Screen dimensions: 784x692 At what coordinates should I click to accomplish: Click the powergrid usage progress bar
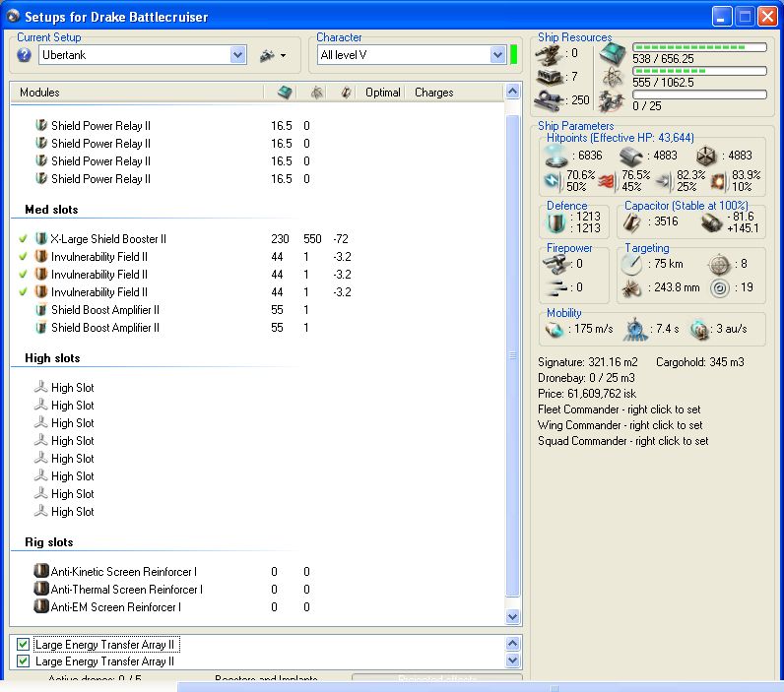click(x=699, y=71)
